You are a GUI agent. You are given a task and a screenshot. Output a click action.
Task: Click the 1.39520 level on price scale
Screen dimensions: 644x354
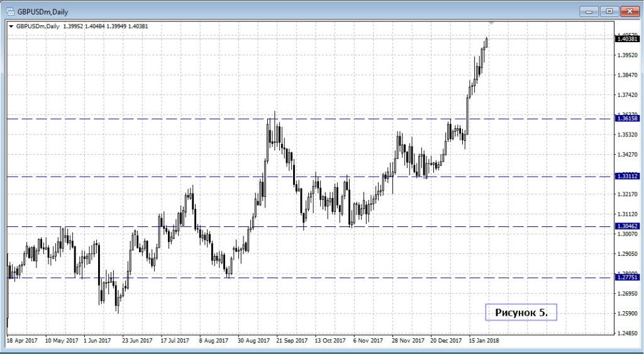628,55
